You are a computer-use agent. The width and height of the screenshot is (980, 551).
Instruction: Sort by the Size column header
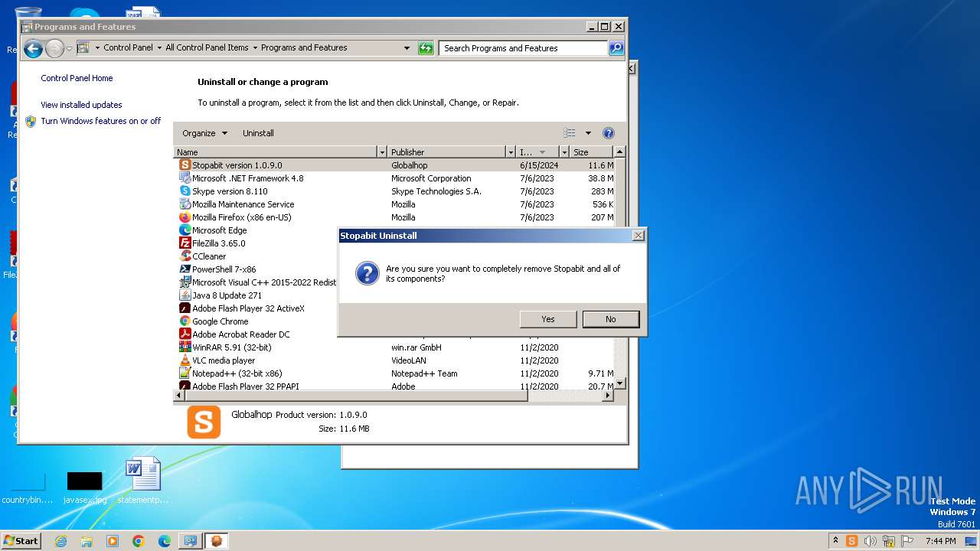[x=592, y=152]
